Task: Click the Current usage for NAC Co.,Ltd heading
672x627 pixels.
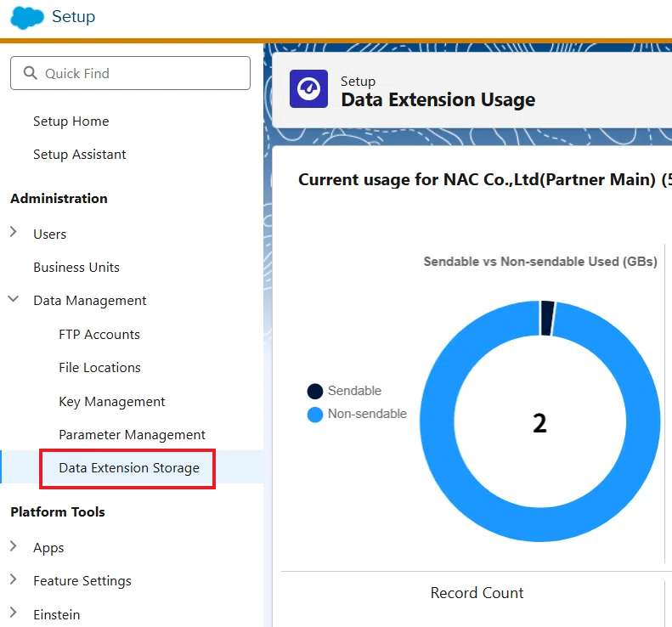Action: point(485,179)
